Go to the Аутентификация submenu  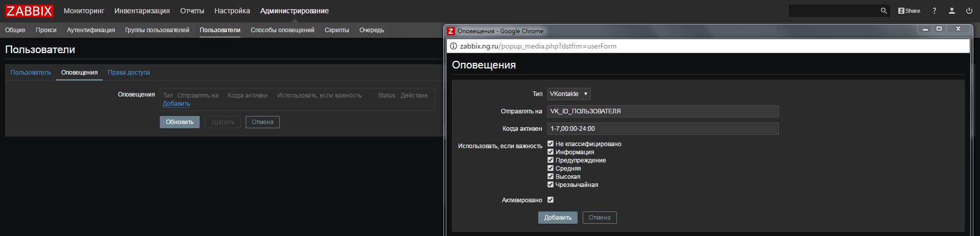[x=91, y=30]
